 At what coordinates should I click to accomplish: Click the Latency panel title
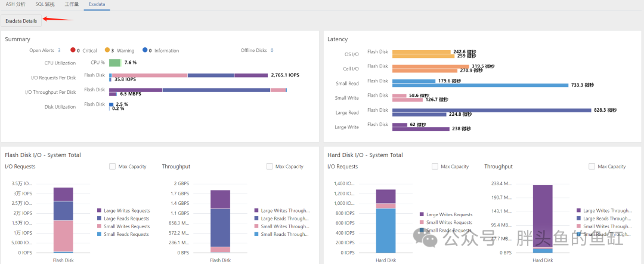coord(338,39)
